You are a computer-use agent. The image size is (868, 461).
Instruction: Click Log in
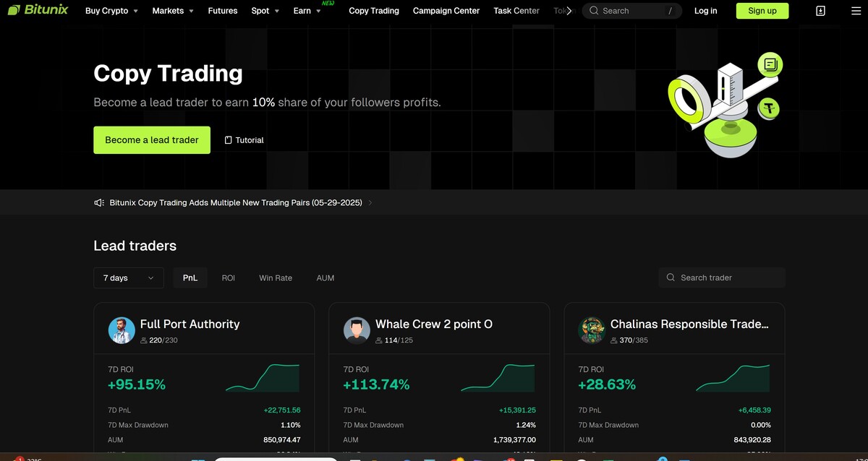tap(705, 11)
